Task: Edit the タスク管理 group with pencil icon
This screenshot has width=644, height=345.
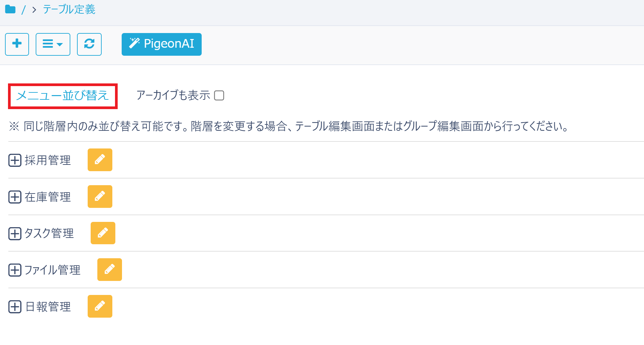Action: pyautogui.click(x=103, y=233)
